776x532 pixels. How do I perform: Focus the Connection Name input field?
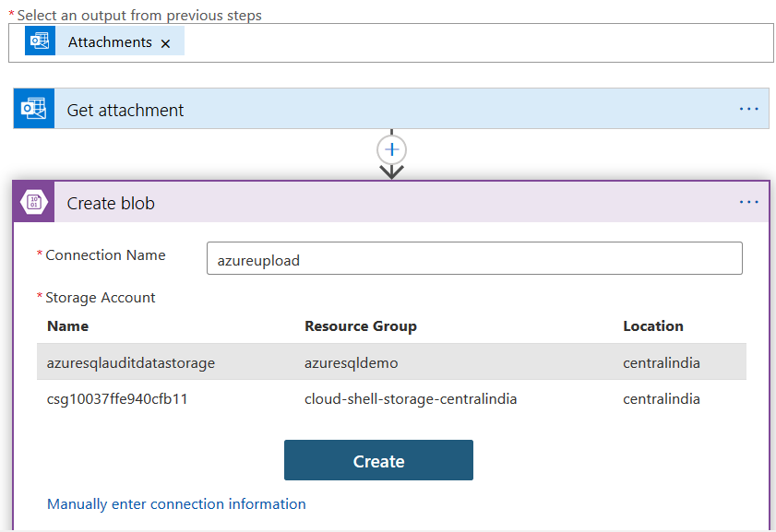474,259
